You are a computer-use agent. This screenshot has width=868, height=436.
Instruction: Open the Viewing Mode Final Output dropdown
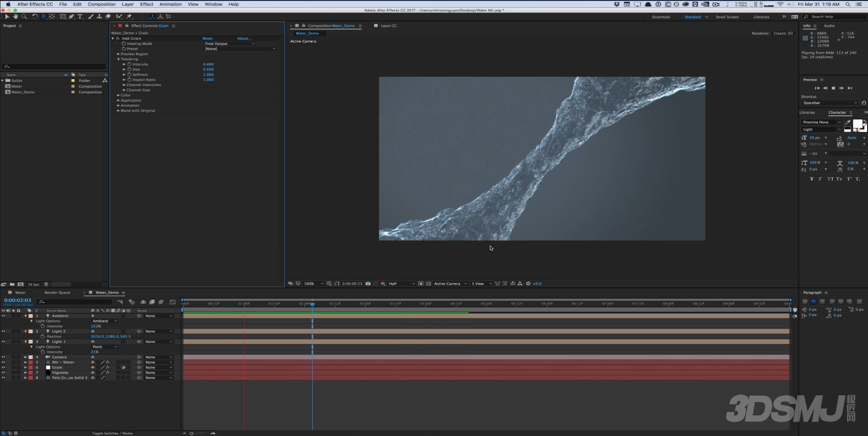230,43
